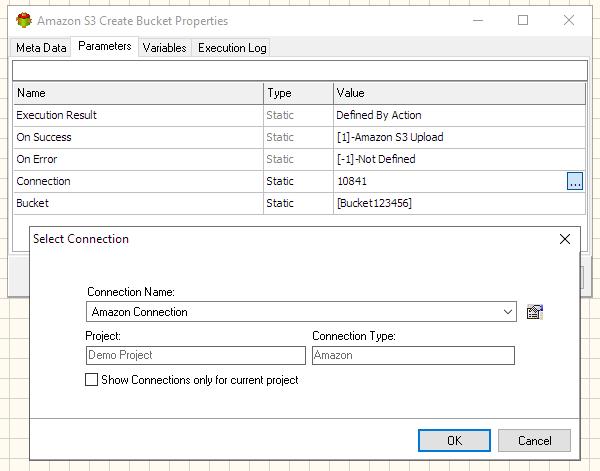Switch to the Meta Data tab

(x=41, y=48)
